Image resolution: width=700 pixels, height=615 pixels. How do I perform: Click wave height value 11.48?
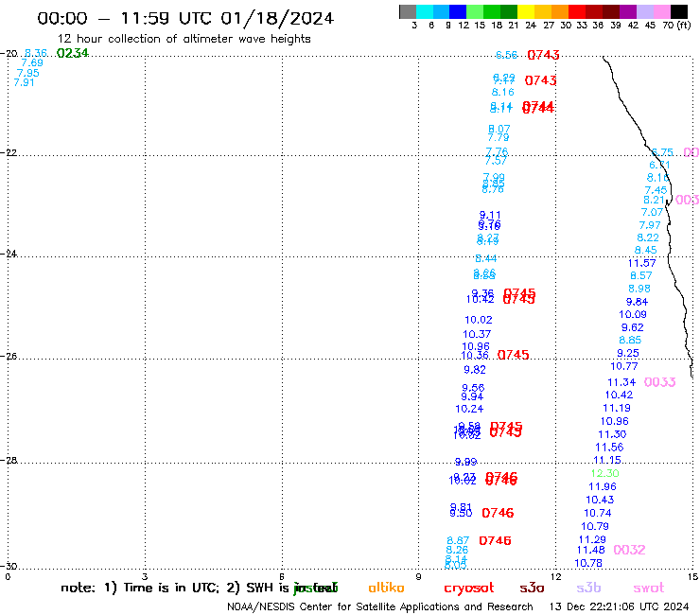591,551
